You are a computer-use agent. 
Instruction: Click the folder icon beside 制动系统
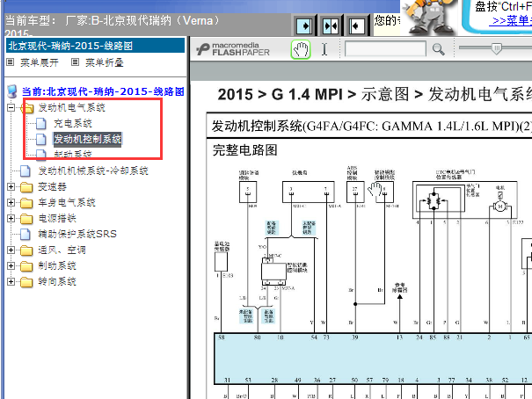click(26, 265)
